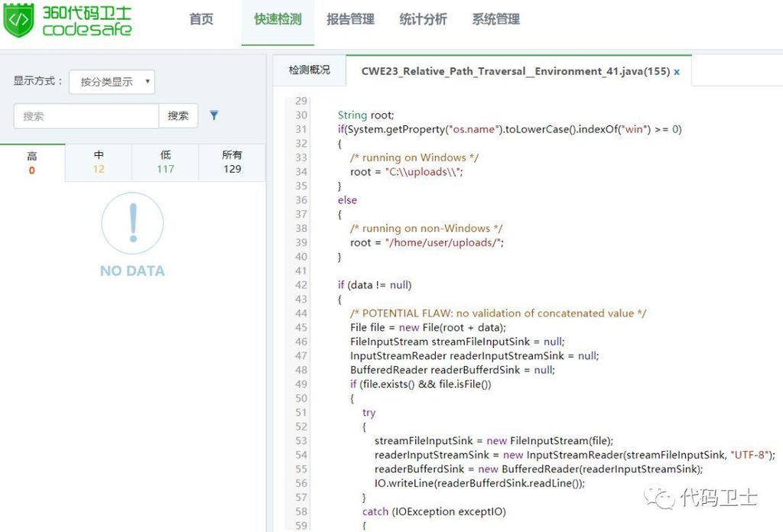The image size is (783, 532).
Task: Click the 搜索 button
Action: coord(178,115)
